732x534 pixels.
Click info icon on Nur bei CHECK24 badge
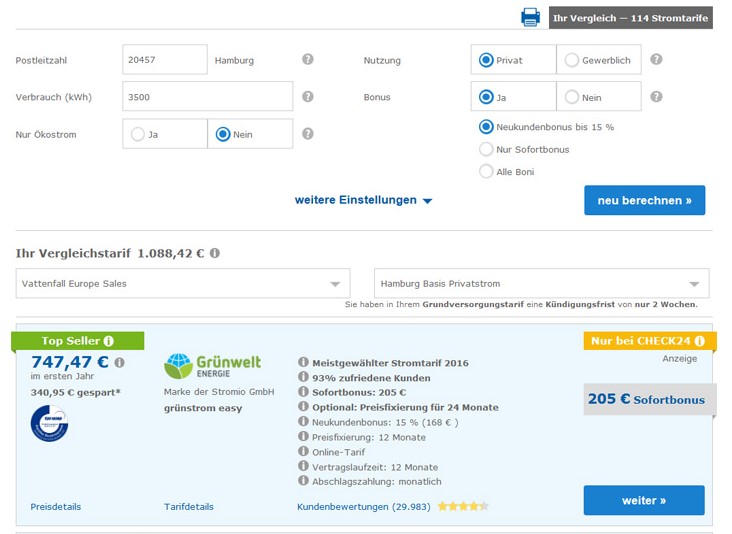point(699,341)
